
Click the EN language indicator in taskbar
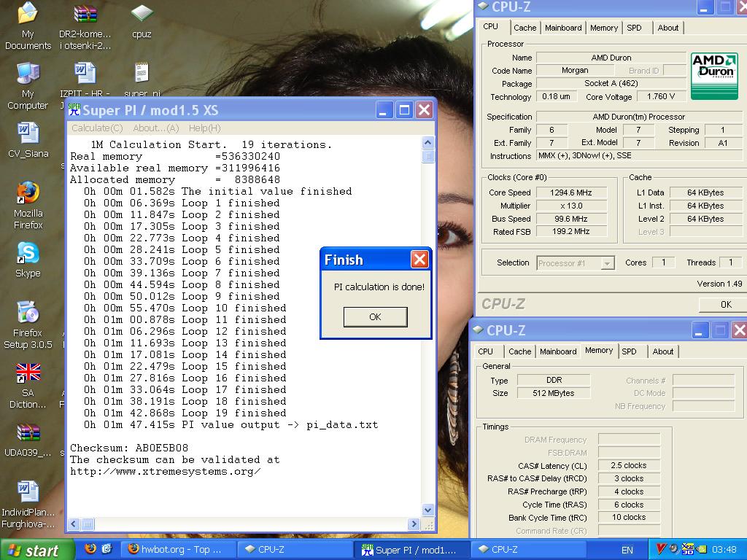(x=627, y=550)
